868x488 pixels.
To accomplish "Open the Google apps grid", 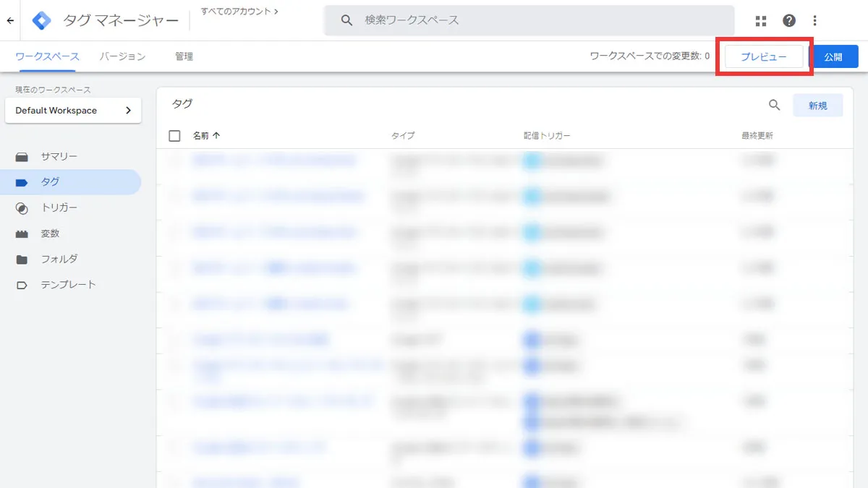I will [x=760, y=20].
